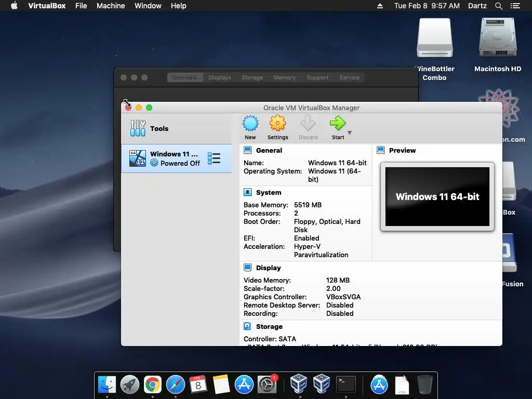Image resolution: width=532 pixels, height=399 pixels.
Task: Open System Preferences from the dock
Action: pos(267,384)
